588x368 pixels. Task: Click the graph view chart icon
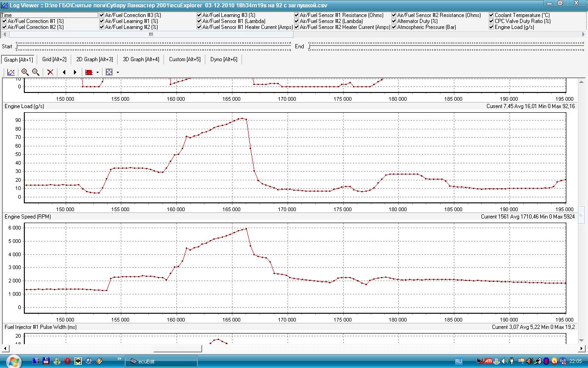coord(11,72)
